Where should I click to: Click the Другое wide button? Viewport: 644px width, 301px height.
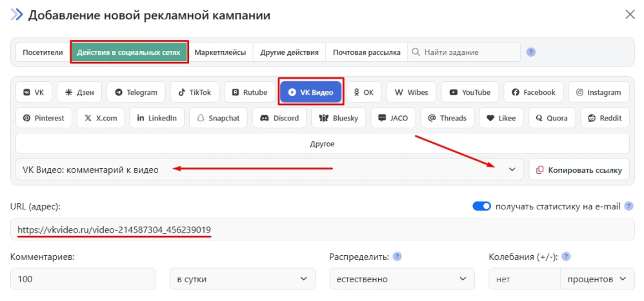click(322, 144)
